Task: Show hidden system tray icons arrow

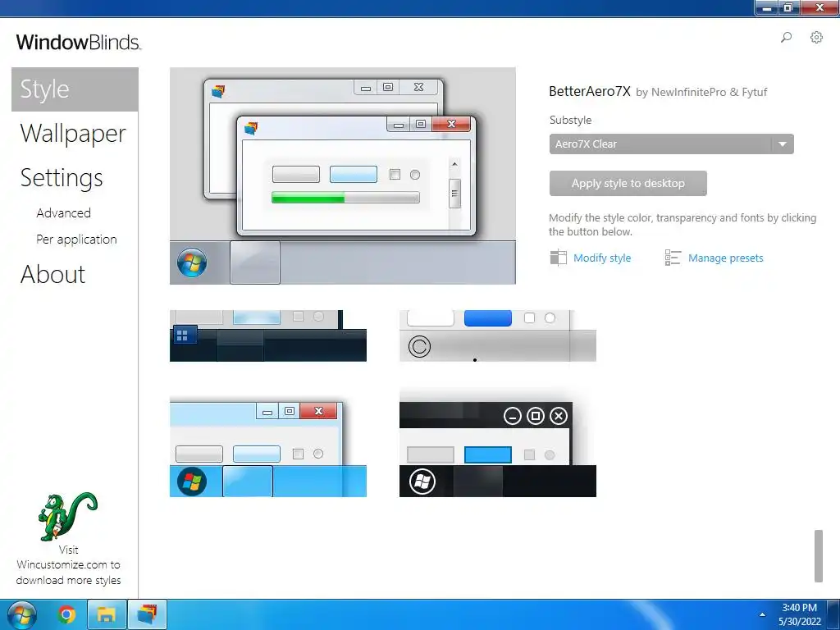Action: 762,614
